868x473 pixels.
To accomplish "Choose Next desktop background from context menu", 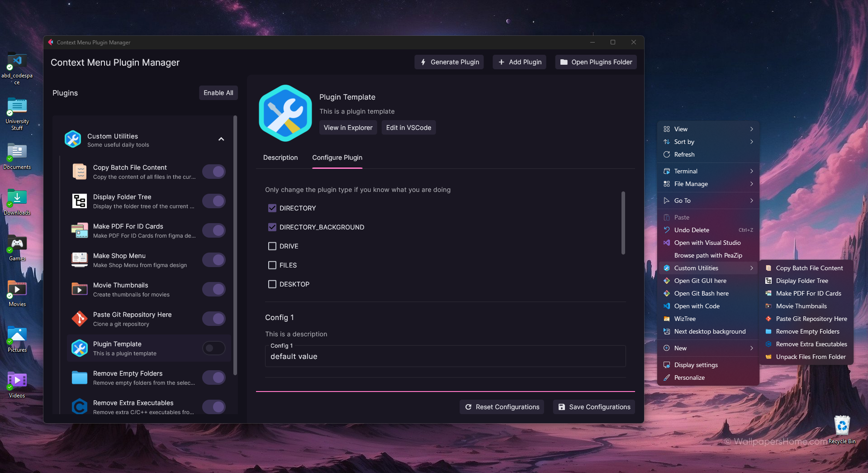I will point(709,331).
